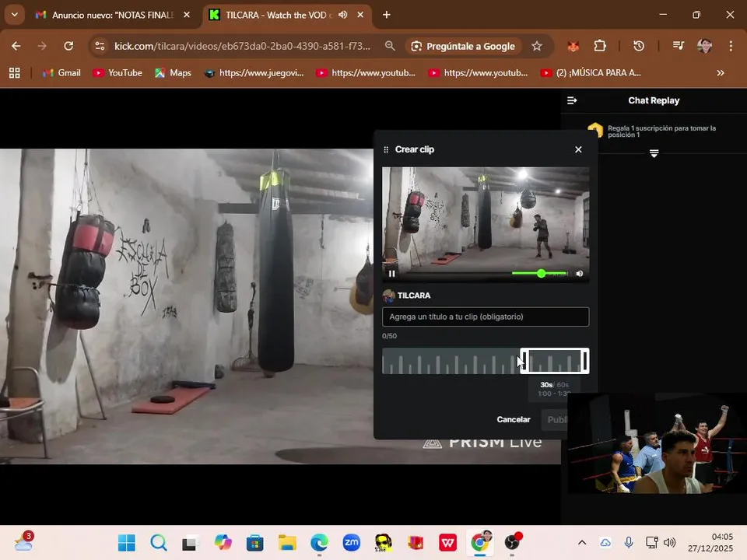Screen dimensions: 747x560
Task: Open the clock and date panel
Action: point(710,542)
